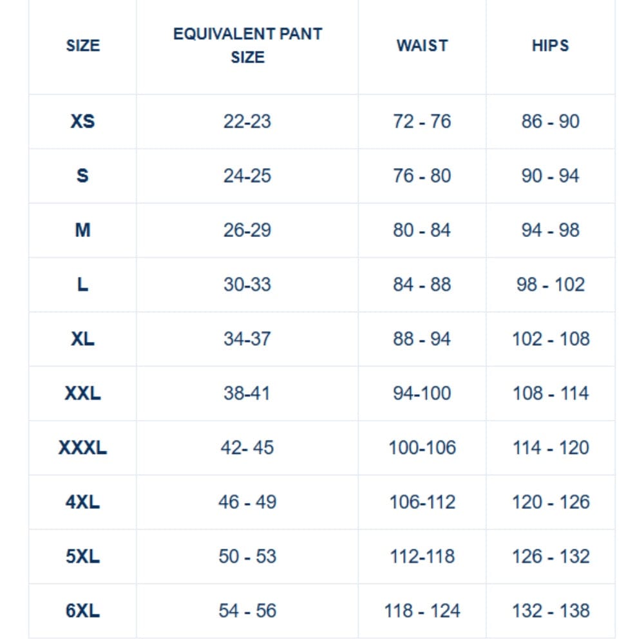Click the SIZE column header
The image size is (644, 644).
pyautogui.click(x=83, y=46)
